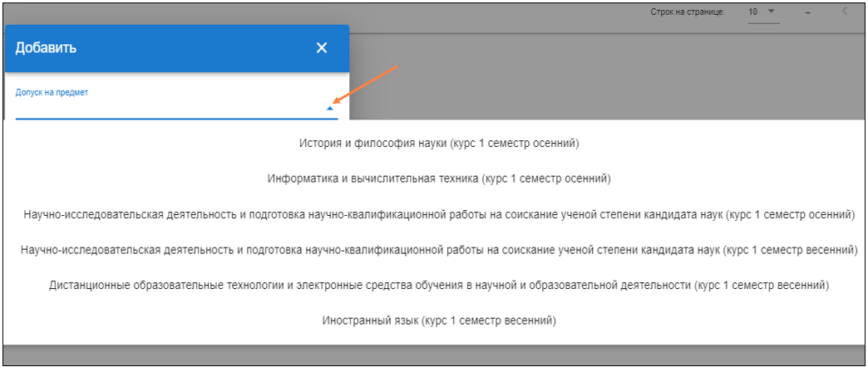
Task: Click the "Строк на странице" label
Action: pos(688,12)
